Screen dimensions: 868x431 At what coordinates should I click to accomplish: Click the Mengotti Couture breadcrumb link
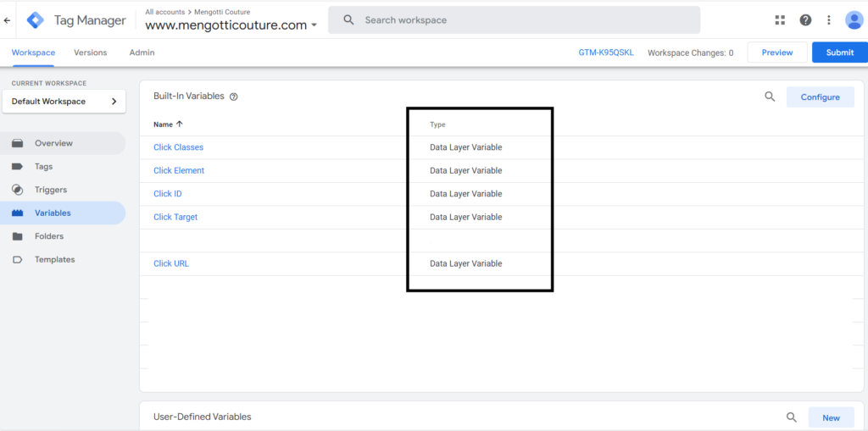pyautogui.click(x=222, y=12)
